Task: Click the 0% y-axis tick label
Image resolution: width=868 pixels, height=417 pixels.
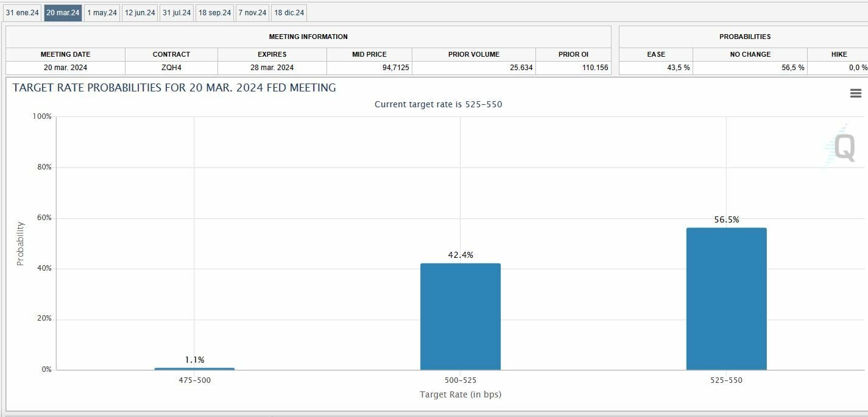Action: 46,369
